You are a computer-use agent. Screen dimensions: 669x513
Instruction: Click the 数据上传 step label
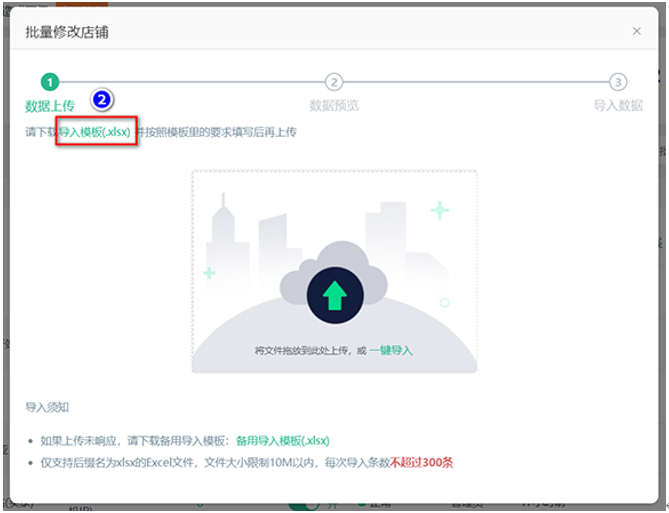pyautogui.click(x=50, y=105)
